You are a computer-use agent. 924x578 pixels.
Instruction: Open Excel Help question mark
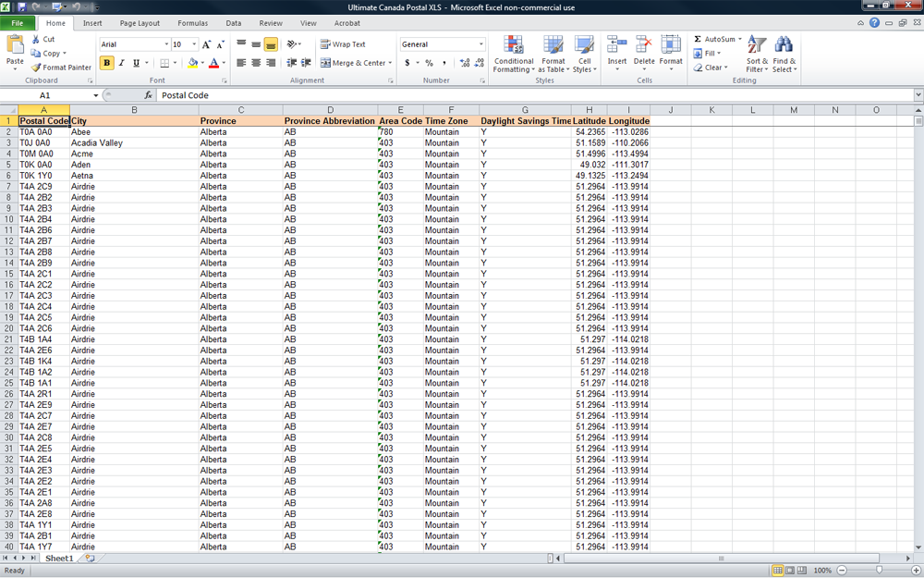(x=874, y=23)
